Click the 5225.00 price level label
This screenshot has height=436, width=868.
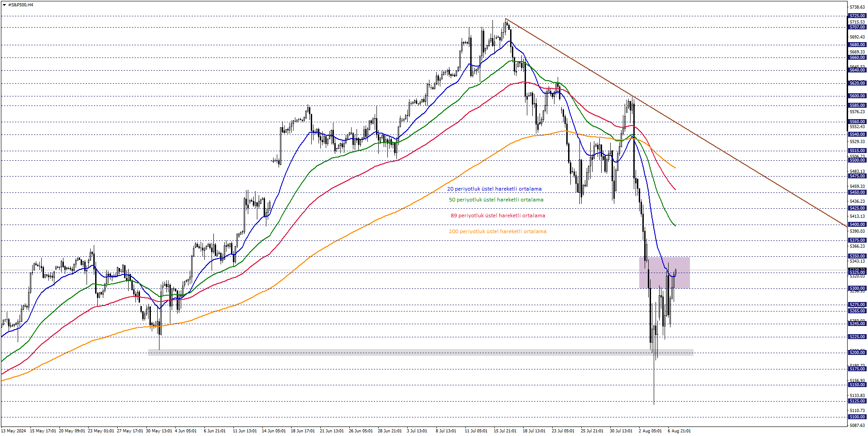pos(857,337)
